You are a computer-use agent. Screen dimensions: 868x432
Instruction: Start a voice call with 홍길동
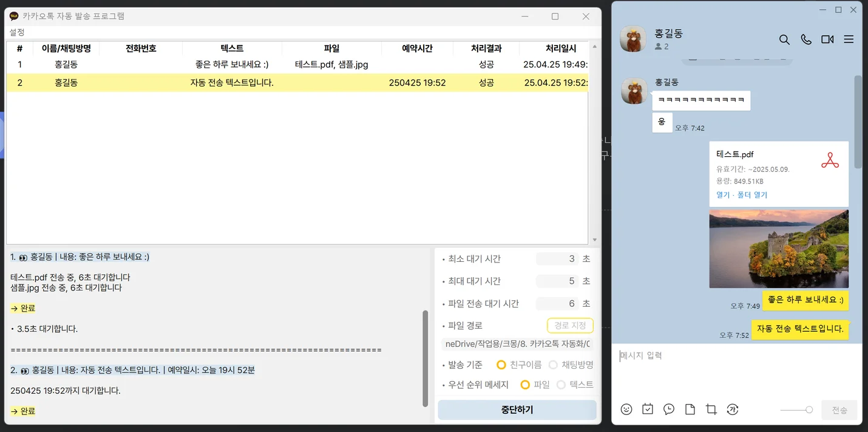[x=806, y=39]
